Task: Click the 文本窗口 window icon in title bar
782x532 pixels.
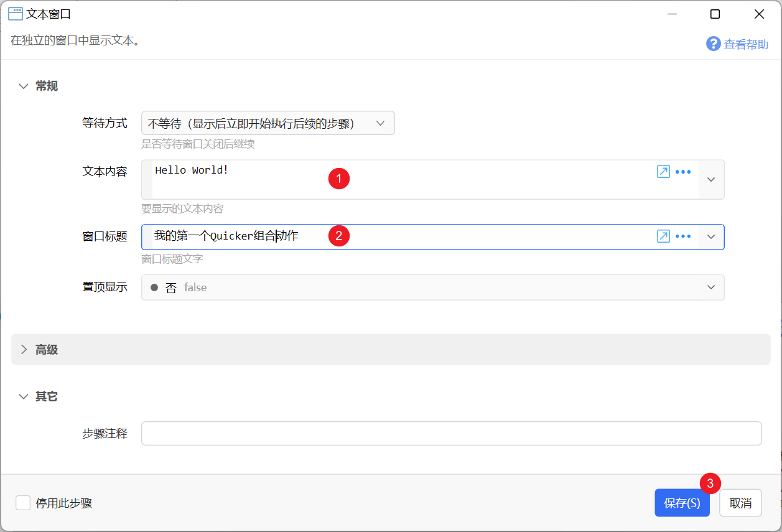Action: pyautogui.click(x=16, y=14)
